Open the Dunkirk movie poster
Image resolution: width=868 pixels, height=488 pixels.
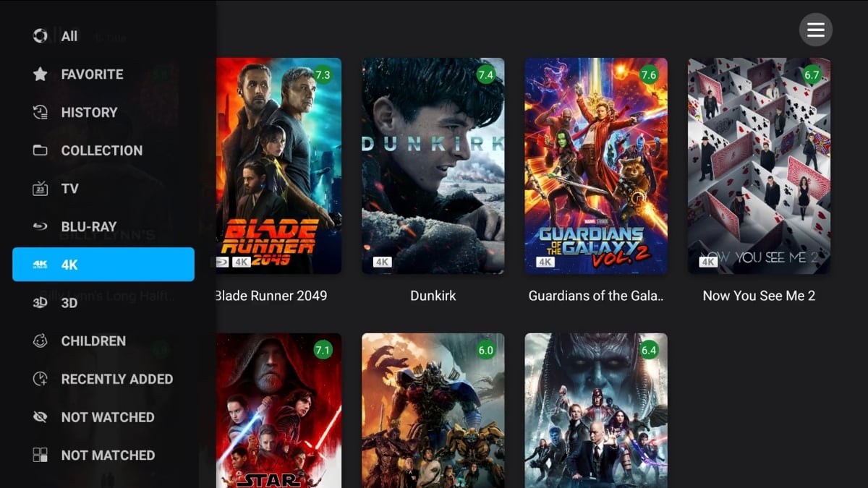pos(433,166)
